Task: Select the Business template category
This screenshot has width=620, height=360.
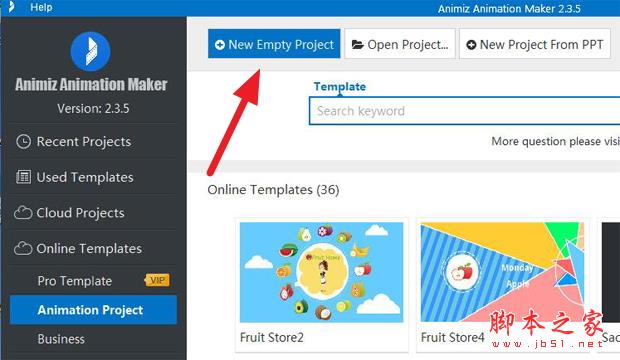Action: click(x=61, y=339)
